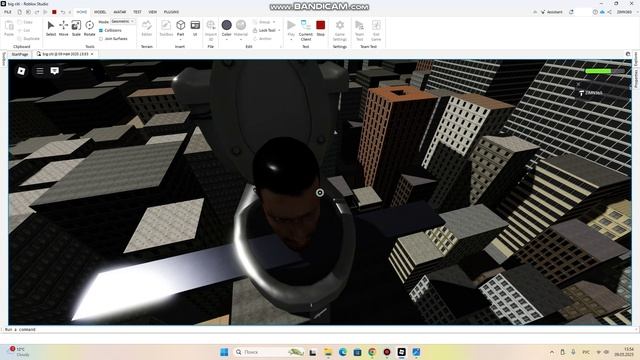640x360 pixels.
Task: Open the taskbar clock and date
Action: point(623,351)
